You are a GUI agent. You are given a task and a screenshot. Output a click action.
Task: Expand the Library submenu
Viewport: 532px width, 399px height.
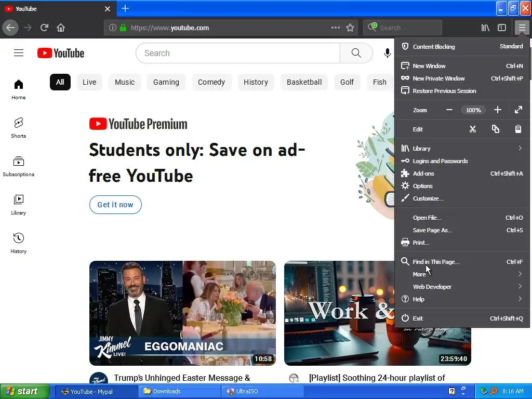point(462,148)
